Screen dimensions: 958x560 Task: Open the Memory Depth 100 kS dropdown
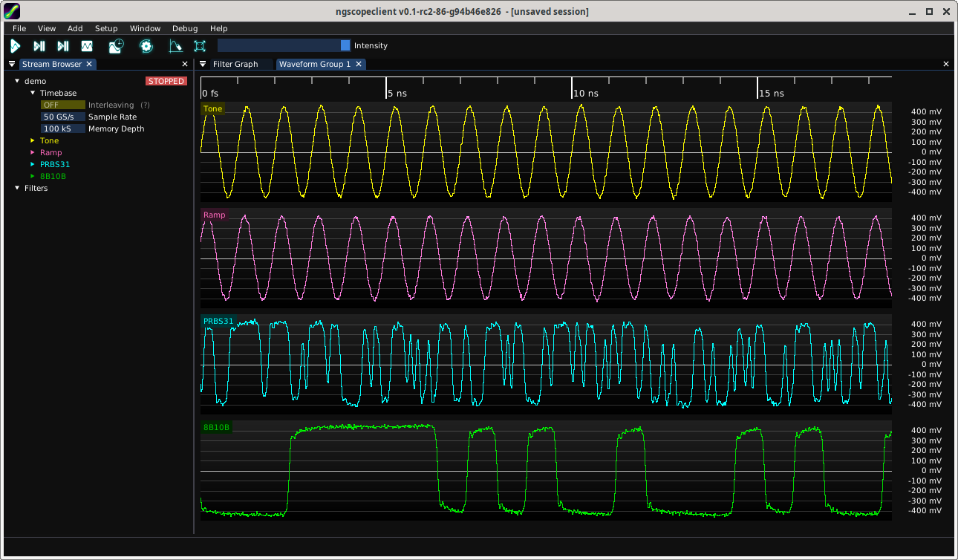63,128
